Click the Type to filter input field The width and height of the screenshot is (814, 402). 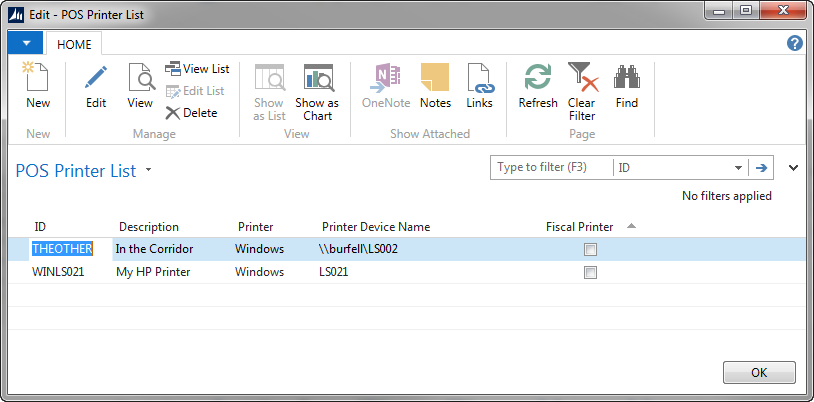[552, 168]
